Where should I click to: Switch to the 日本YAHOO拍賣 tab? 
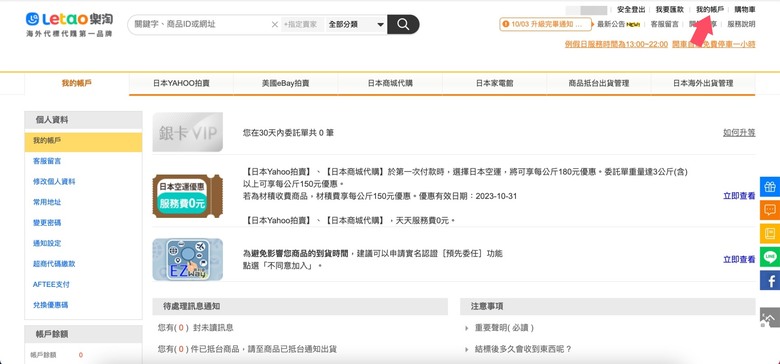pos(181,84)
